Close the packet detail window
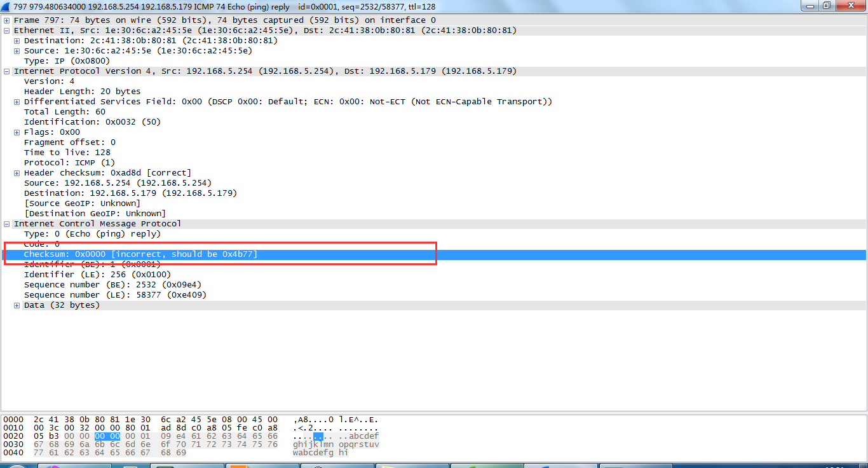This screenshot has width=868, height=468. 850,6
